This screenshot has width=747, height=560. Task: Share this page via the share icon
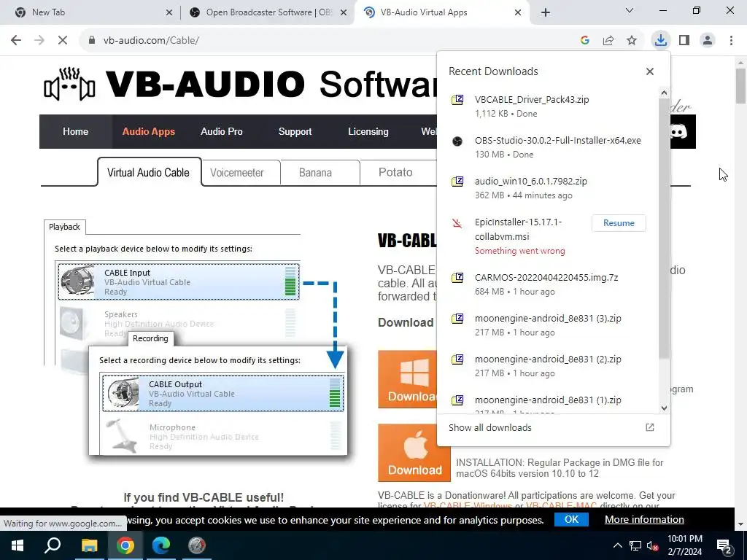608,41
